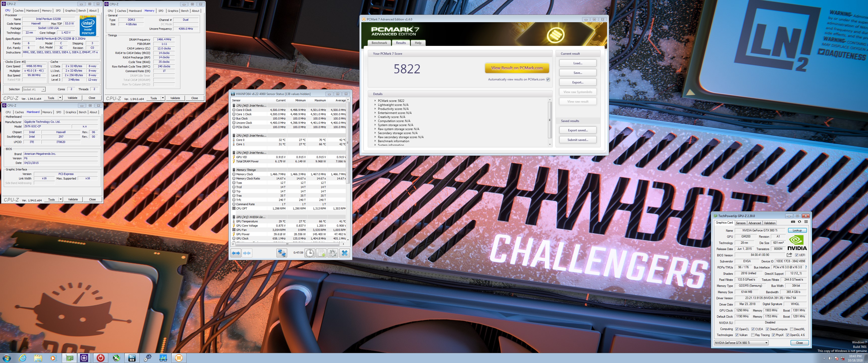Click HWiNFO collapse layout arrows button
This screenshot has width=868, height=363.
click(x=247, y=253)
